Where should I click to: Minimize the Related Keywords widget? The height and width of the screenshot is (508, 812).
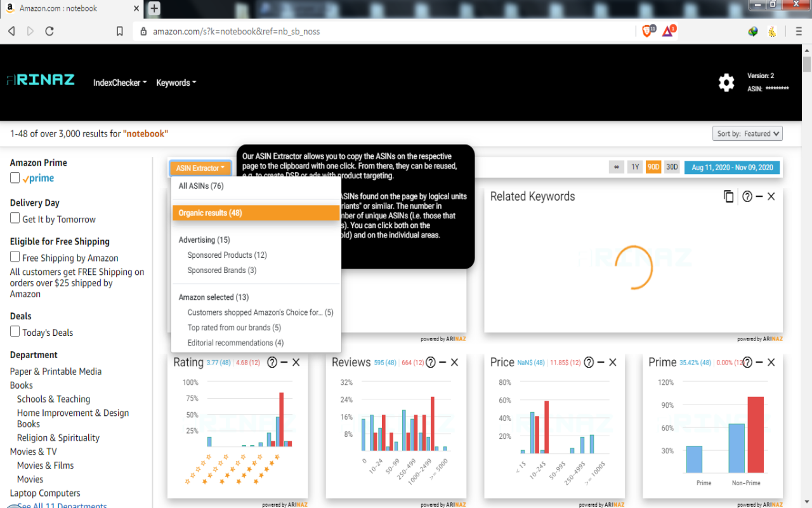[759, 196]
